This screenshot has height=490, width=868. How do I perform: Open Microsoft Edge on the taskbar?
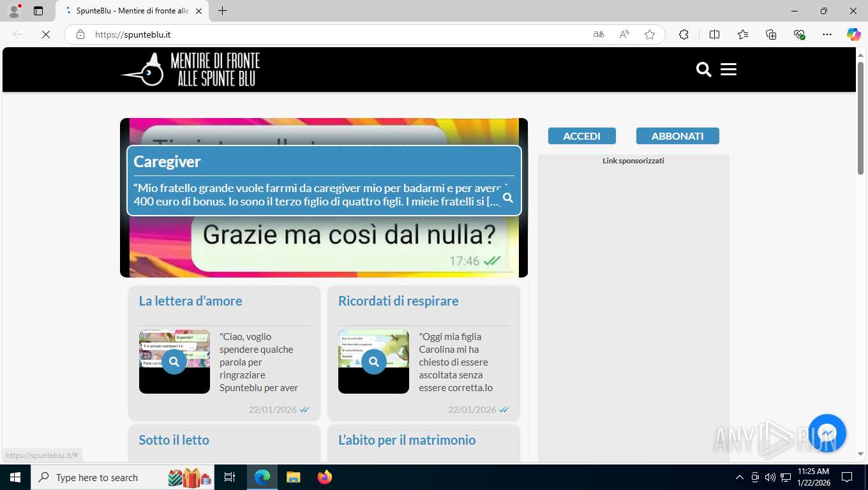(x=262, y=477)
